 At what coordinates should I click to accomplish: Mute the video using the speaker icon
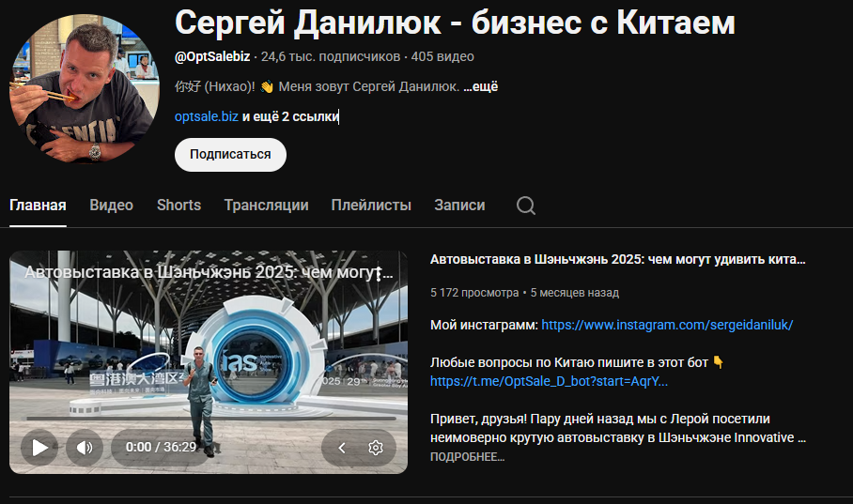click(x=85, y=447)
